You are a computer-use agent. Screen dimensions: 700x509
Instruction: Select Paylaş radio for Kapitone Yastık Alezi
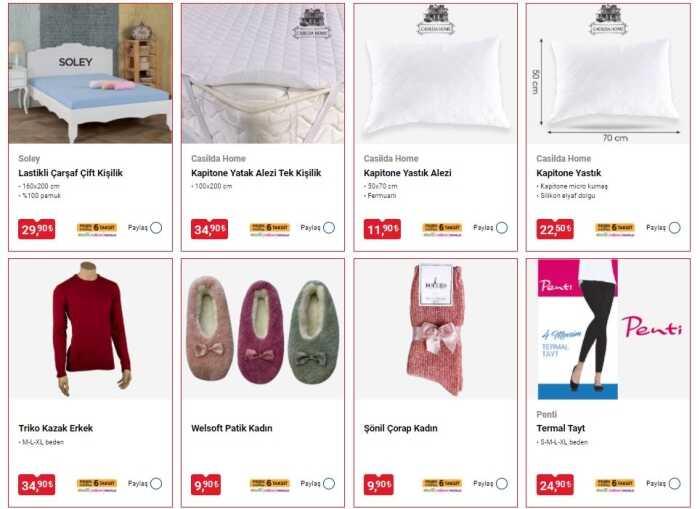coord(502,228)
